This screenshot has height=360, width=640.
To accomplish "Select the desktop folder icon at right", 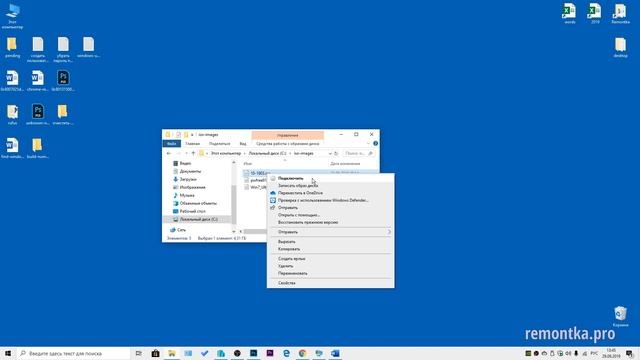I will click(x=620, y=47).
